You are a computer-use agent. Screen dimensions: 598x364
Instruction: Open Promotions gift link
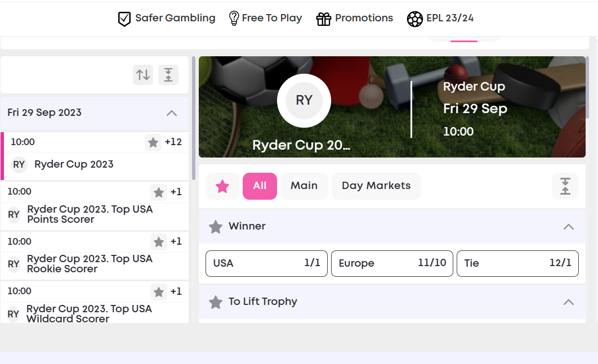[354, 19]
